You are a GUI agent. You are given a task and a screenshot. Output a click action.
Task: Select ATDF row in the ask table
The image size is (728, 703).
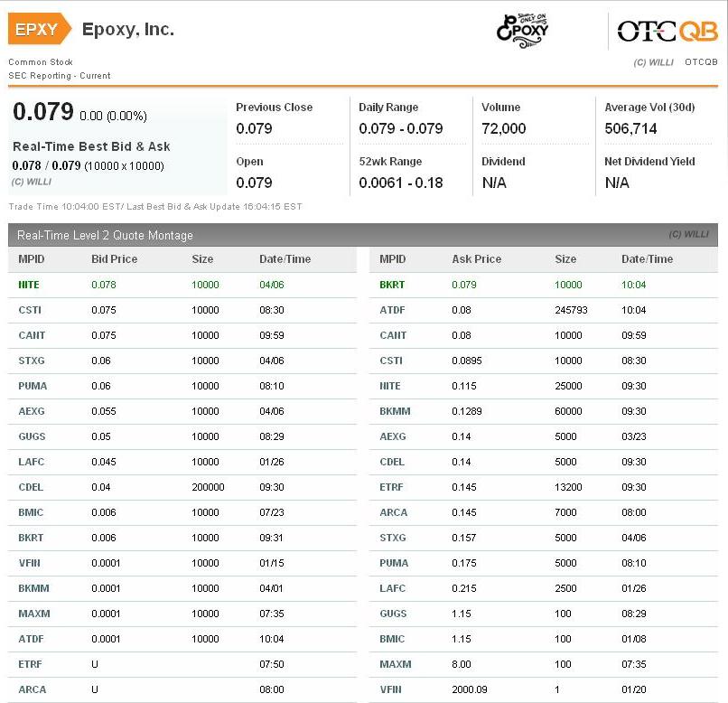[392, 310]
